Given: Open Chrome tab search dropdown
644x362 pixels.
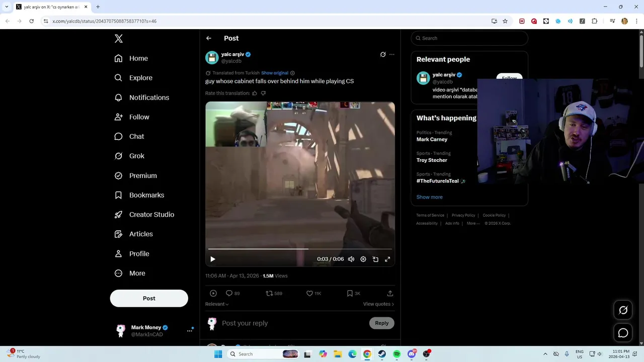Looking at the screenshot, I should pyautogui.click(x=7, y=7).
